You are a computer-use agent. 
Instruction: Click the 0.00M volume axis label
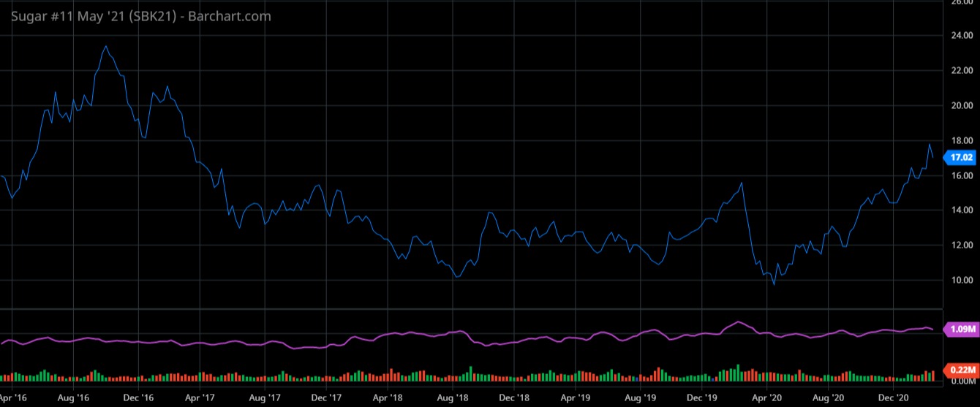point(959,381)
